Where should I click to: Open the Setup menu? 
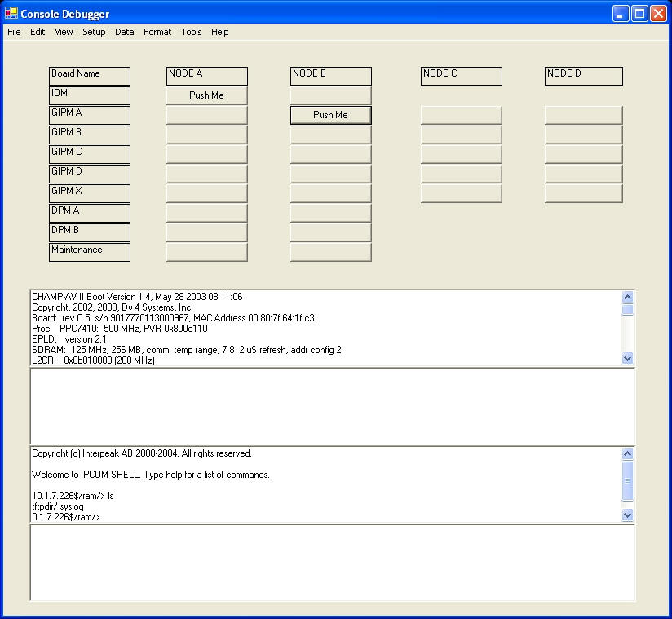click(94, 32)
